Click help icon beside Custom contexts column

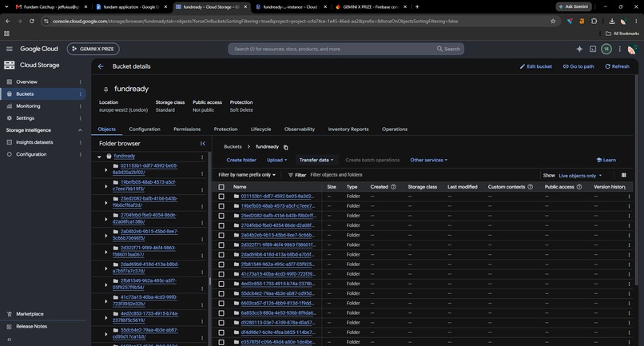(x=530, y=186)
